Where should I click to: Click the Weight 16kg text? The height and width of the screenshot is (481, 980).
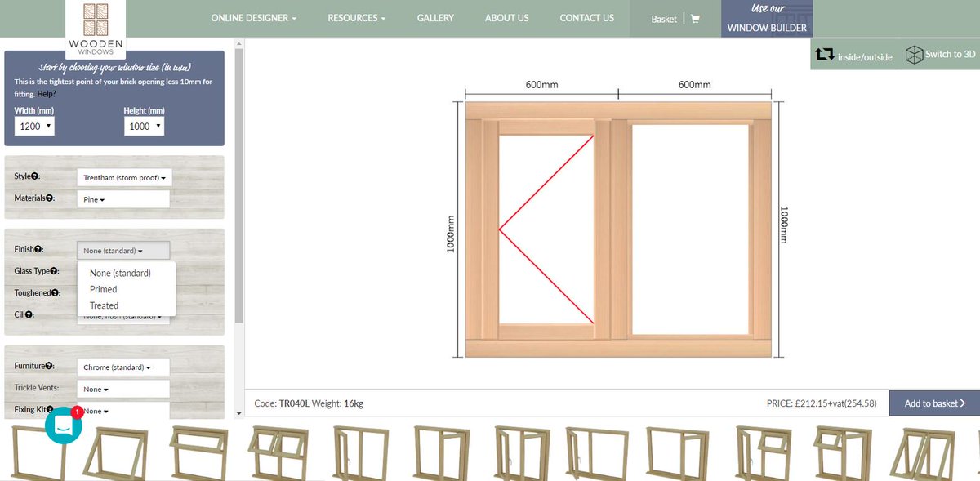pos(338,403)
